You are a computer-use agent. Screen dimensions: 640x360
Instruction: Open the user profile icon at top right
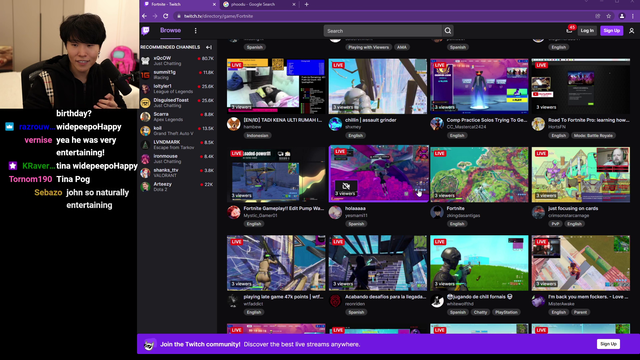[631, 31]
